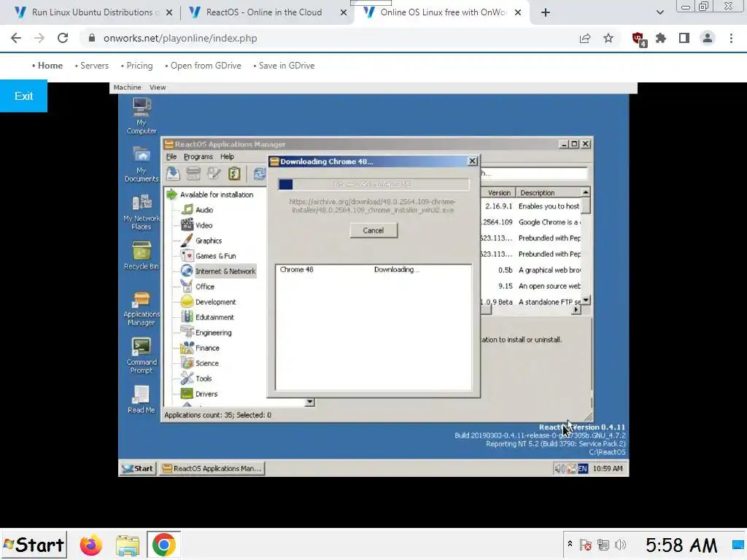Select the Drivers category
The height and width of the screenshot is (560, 747).
pyautogui.click(x=199, y=394)
